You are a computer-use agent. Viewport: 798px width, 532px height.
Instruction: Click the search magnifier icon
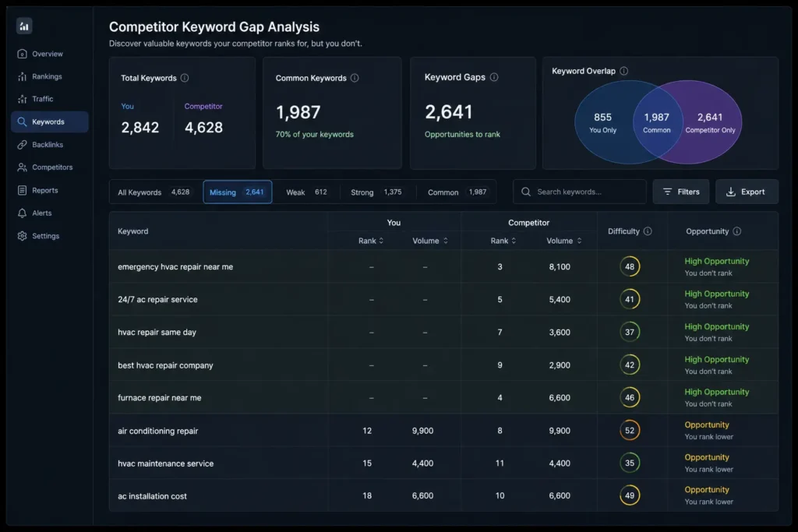(526, 192)
